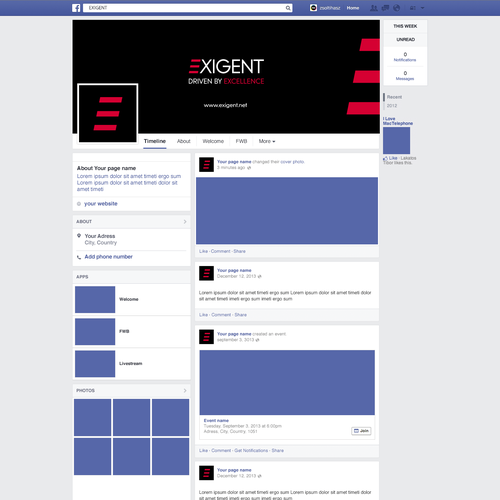Open account dropdown arrow in top bar

point(422,8)
